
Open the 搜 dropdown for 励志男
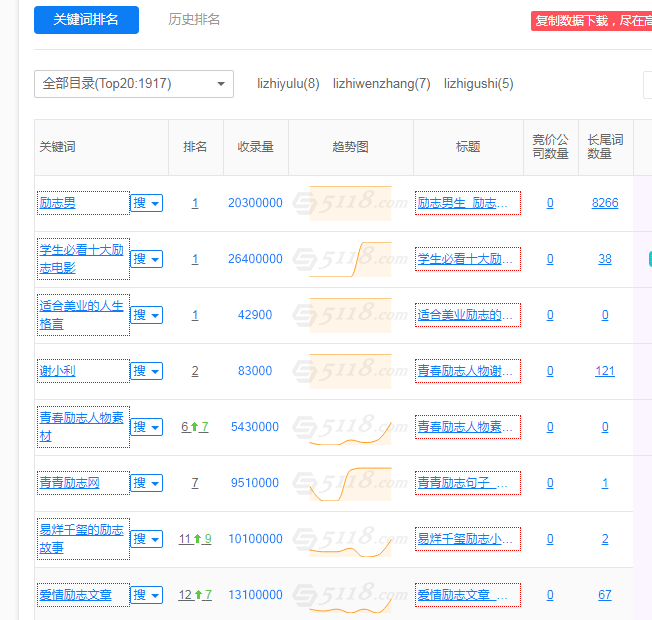coord(146,203)
